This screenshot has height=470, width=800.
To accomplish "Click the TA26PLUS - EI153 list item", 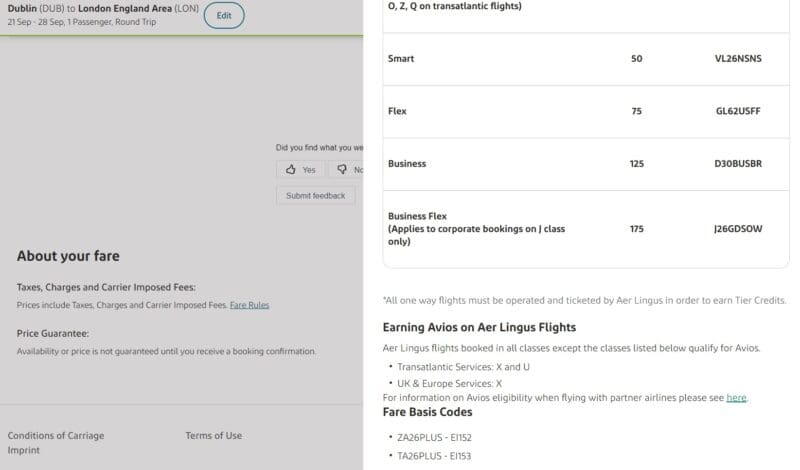I will [x=435, y=456].
